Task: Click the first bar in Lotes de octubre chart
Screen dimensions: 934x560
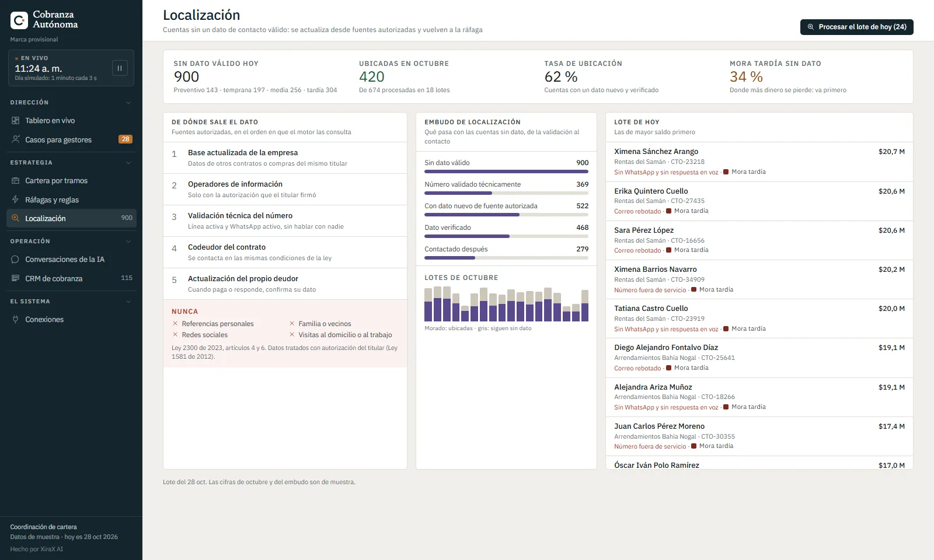Action: click(428, 304)
